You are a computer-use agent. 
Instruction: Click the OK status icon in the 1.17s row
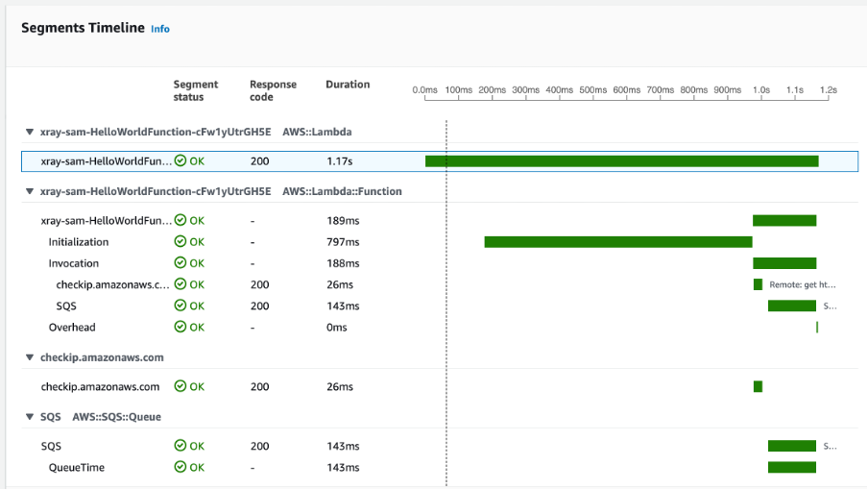click(x=181, y=160)
